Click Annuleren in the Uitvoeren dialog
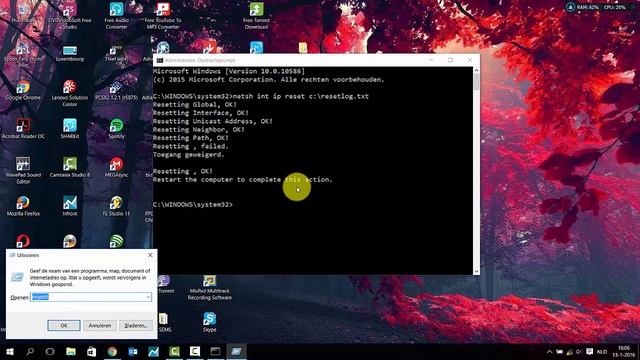The image size is (640, 360). [100, 325]
